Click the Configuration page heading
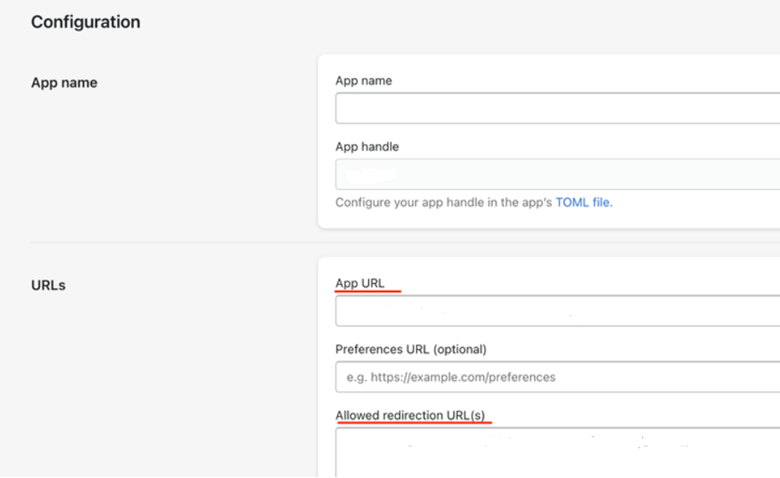 point(86,22)
